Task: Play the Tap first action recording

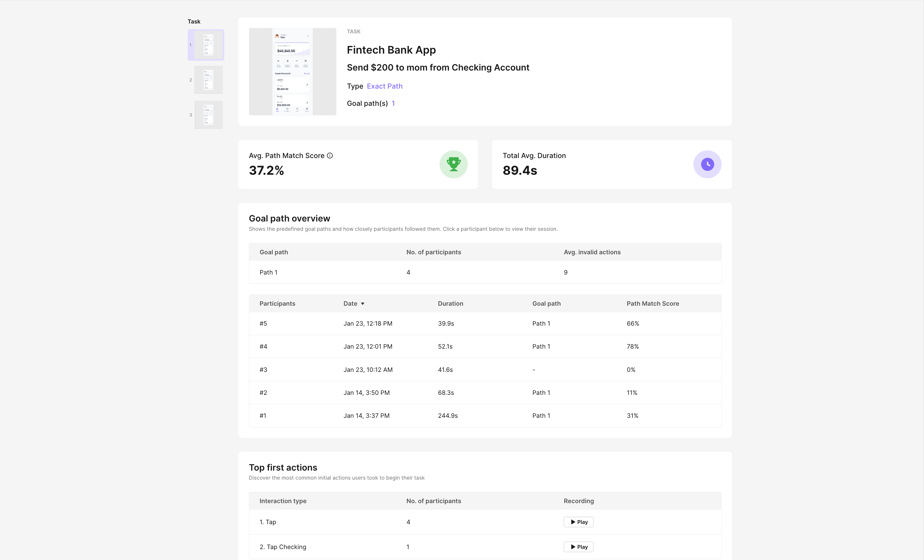Action: point(578,522)
